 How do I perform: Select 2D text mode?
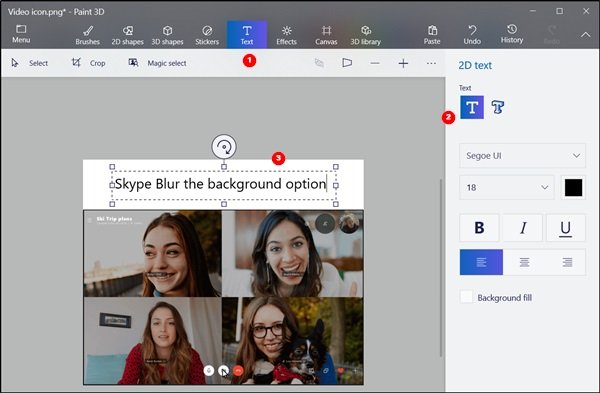pyautogui.click(x=472, y=108)
